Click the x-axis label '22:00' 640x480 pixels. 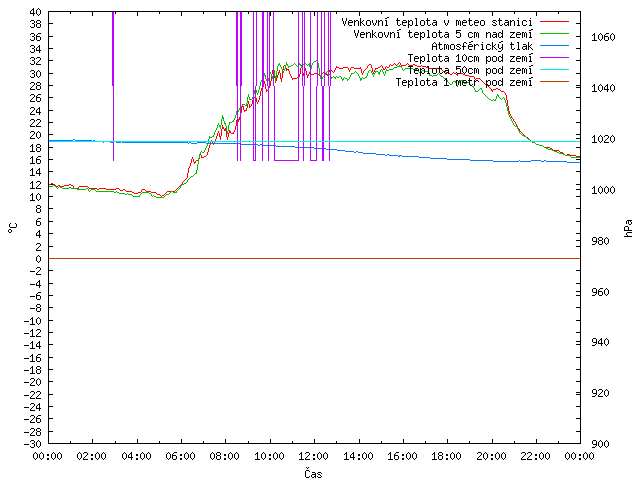tap(536, 456)
